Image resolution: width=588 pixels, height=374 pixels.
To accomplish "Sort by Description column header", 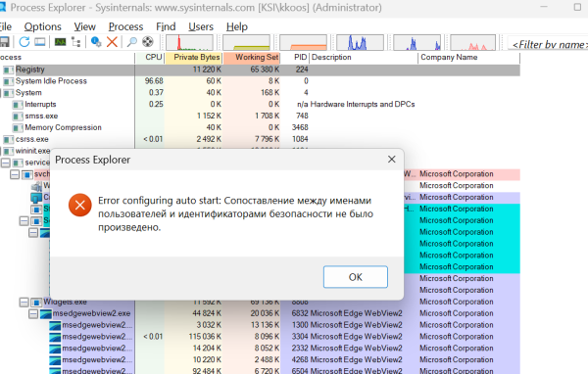I will point(364,58).
